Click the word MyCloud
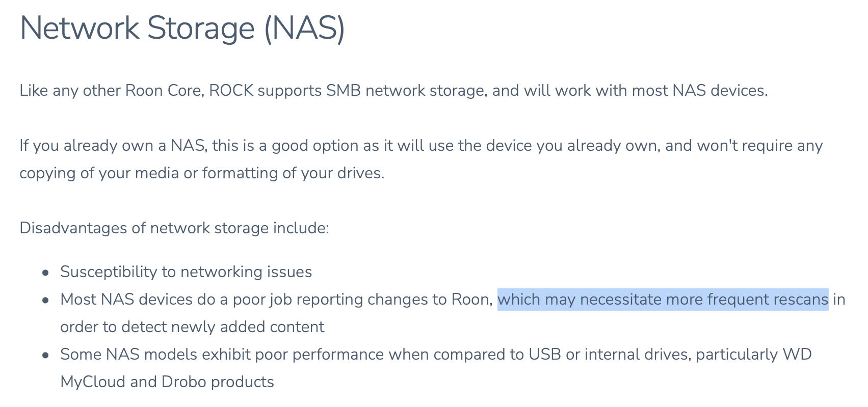Viewport: 868px width, 407px height. click(x=92, y=382)
